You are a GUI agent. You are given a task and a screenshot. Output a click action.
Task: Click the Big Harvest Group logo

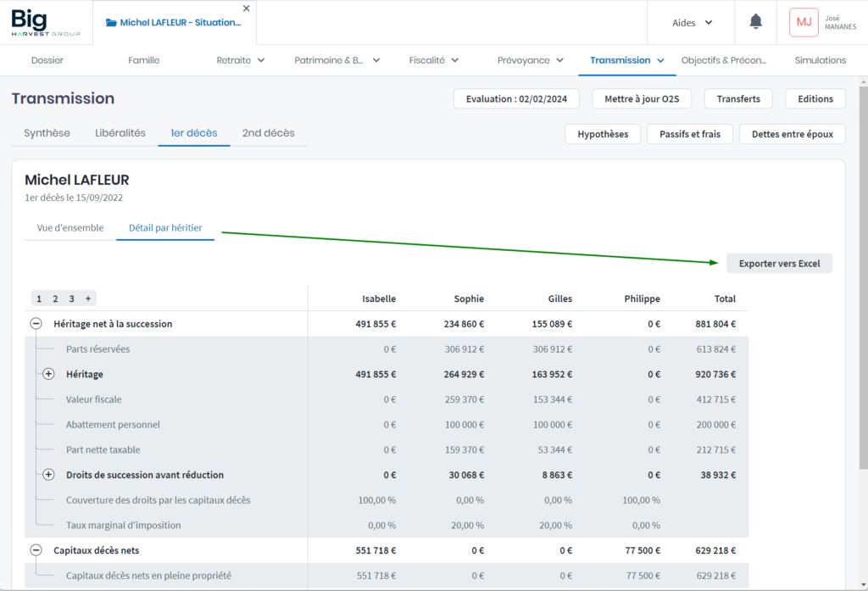pyautogui.click(x=46, y=22)
